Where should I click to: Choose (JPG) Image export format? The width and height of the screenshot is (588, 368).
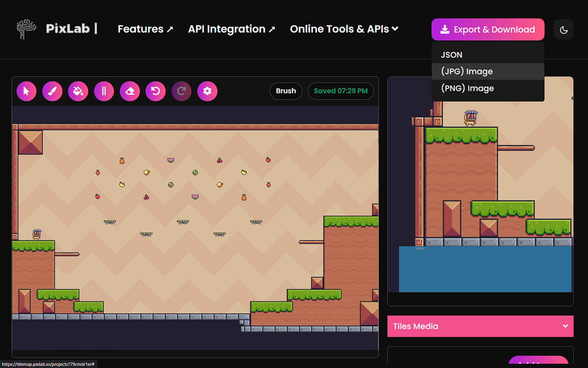tap(467, 71)
